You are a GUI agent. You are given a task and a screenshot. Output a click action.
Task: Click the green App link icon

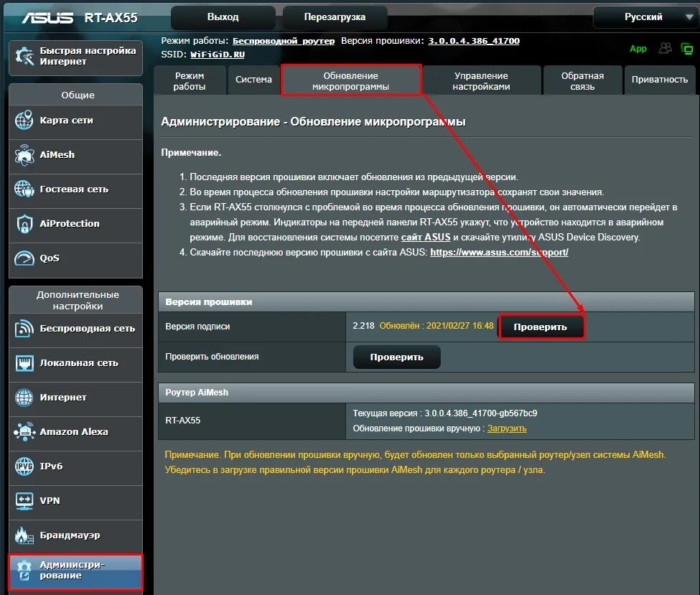[x=638, y=49]
